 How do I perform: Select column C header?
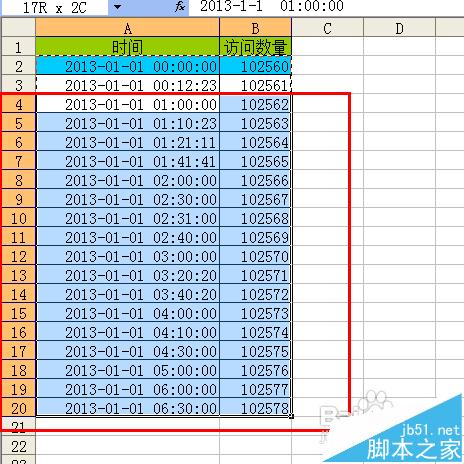tap(328, 28)
